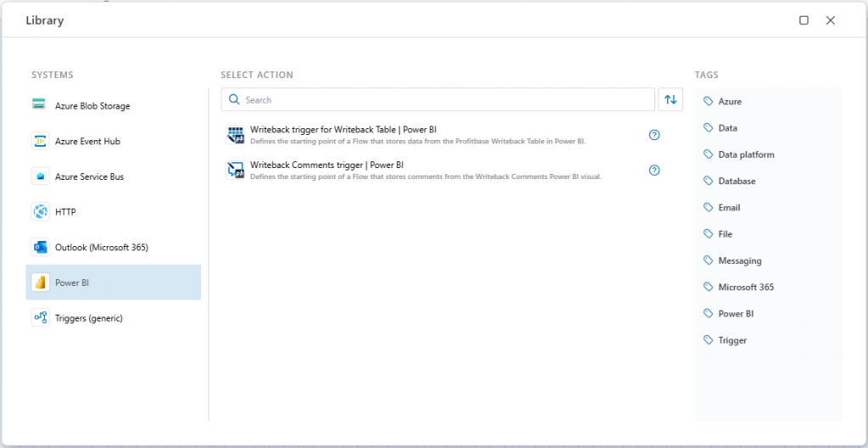The image size is (868, 448).
Task: Click the search magnifier icon
Action: point(234,100)
